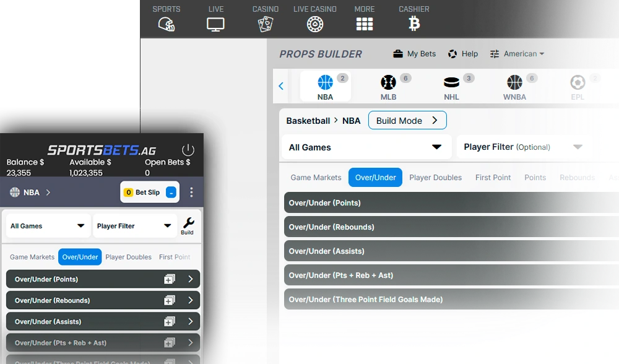Click the Build Mode button
Screen dimensions: 619x364
[407, 121]
